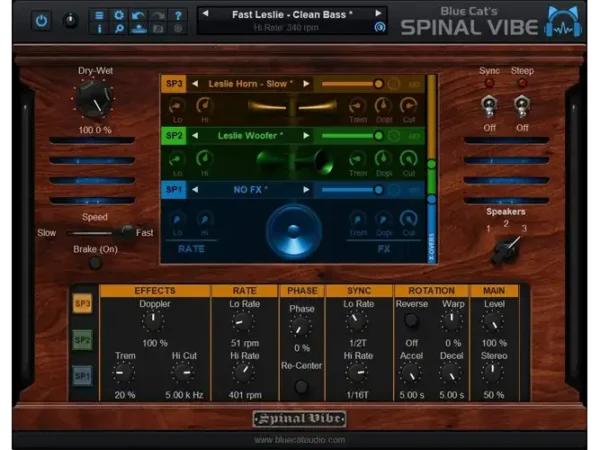Select the SP2 speaker header label
This screenshot has width=600, height=450.
pos(174,136)
